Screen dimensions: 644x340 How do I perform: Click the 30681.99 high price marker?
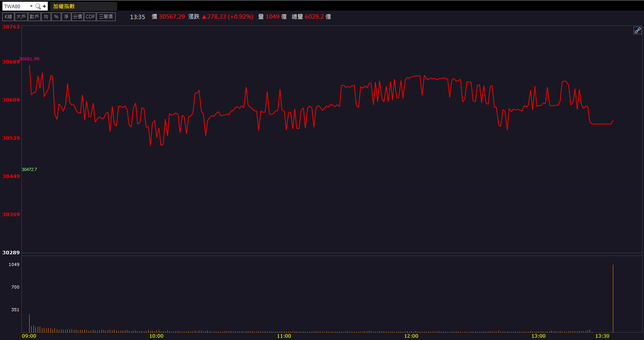(x=29, y=59)
